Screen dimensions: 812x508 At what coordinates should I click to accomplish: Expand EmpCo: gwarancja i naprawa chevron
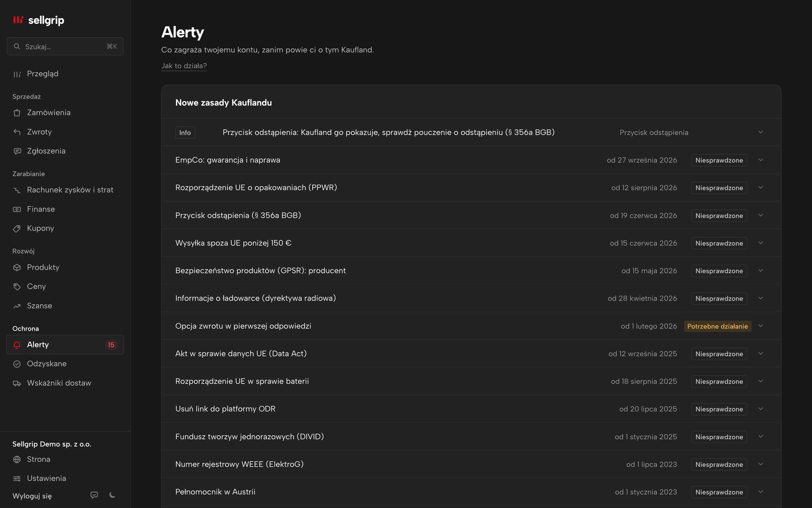point(761,160)
